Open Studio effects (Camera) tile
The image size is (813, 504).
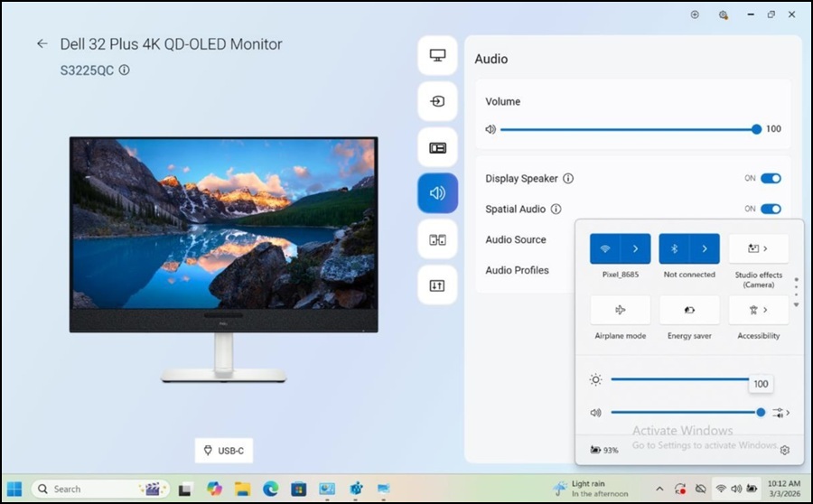click(x=758, y=249)
